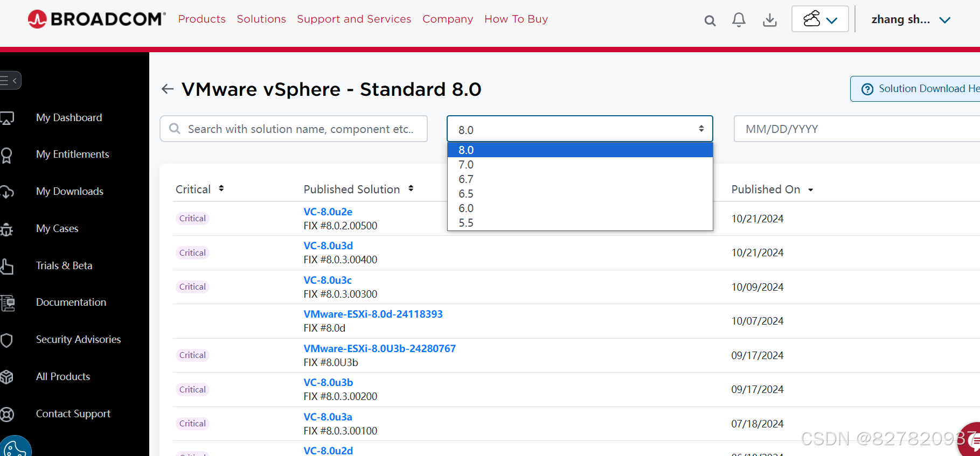Click Critical badge on VC-8.0u3d row
The height and width of the screenshot is (456, 980).
point(192,253)
